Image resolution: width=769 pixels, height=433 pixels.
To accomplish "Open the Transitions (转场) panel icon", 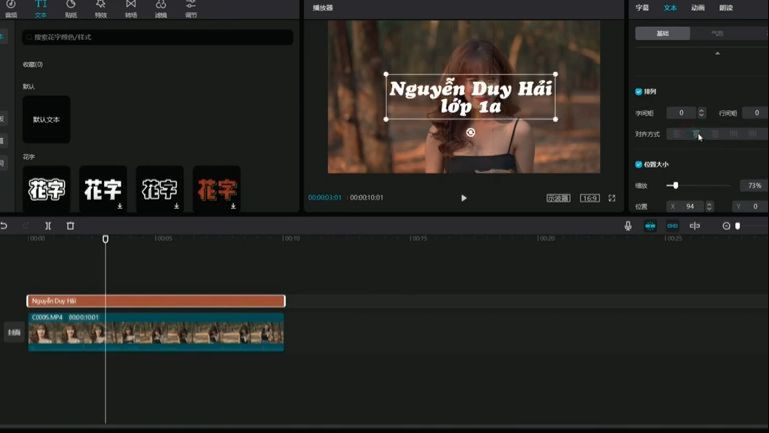I will pos(130,6).
